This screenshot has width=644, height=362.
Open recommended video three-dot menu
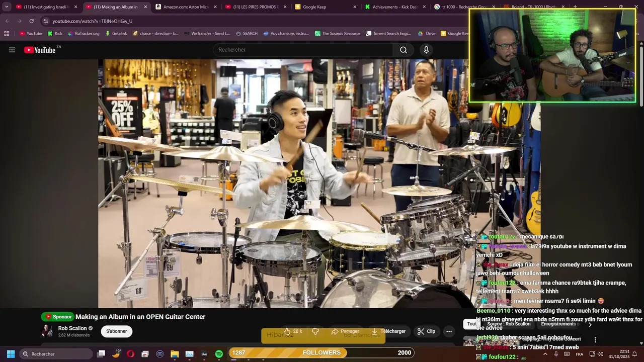click(x=595, y=340)
